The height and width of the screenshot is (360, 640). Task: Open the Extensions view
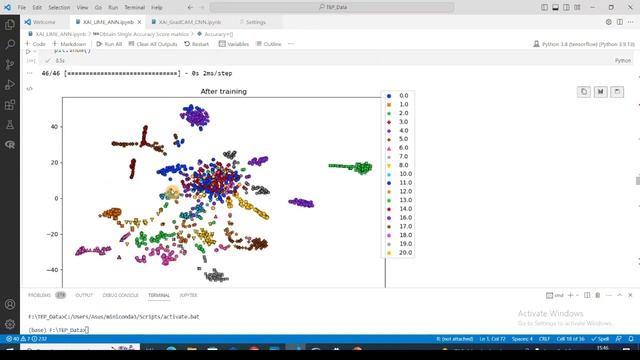pos(10,104)
